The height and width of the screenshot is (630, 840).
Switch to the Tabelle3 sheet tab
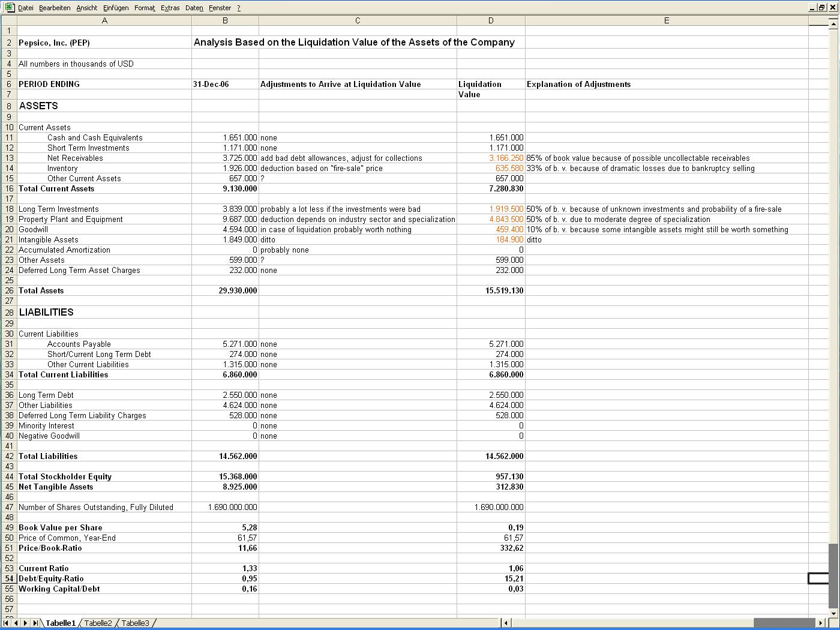tap(135, 623)
